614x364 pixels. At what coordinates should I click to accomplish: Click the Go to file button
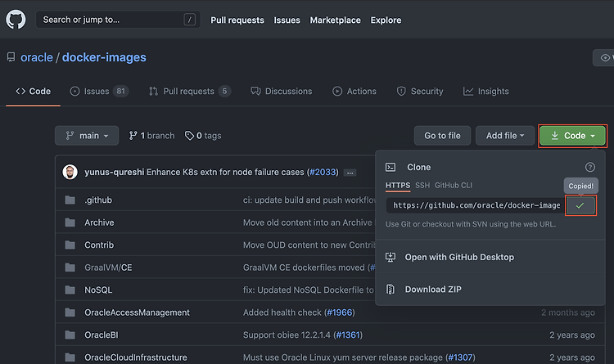(x=442, y=136)
